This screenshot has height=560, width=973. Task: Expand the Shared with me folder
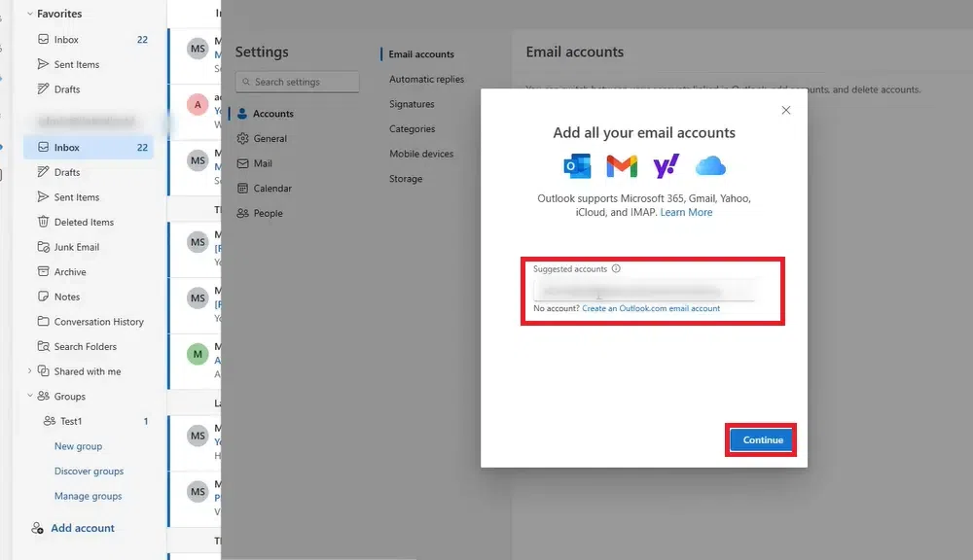coord(29,370)
